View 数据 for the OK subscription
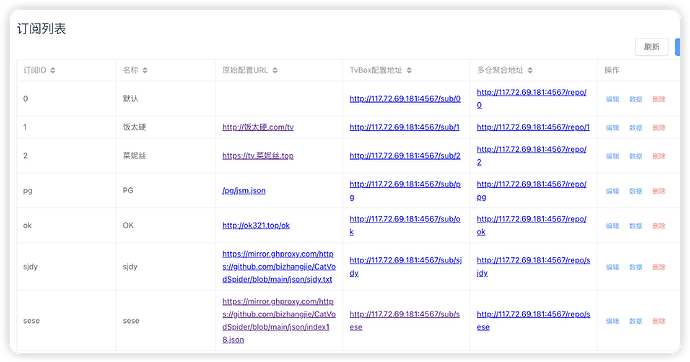This screenshot has width=690, height=362. (x=635, y=226)
